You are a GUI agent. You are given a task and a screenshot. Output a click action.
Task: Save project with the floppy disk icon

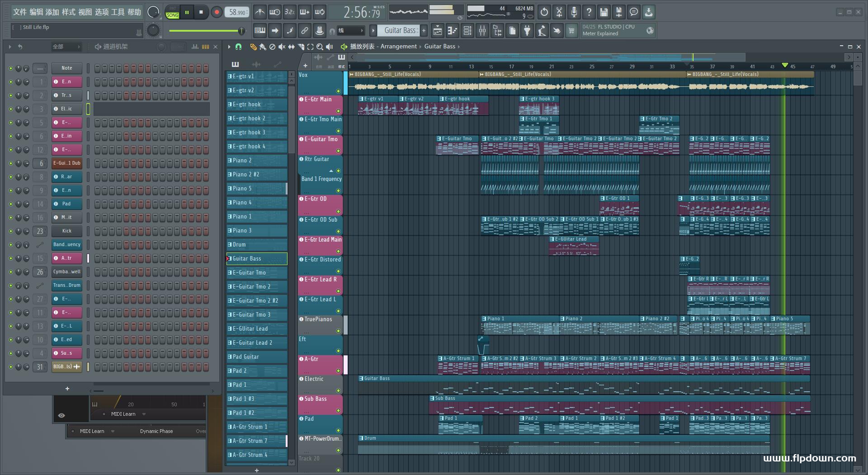(x=604, y=12)
